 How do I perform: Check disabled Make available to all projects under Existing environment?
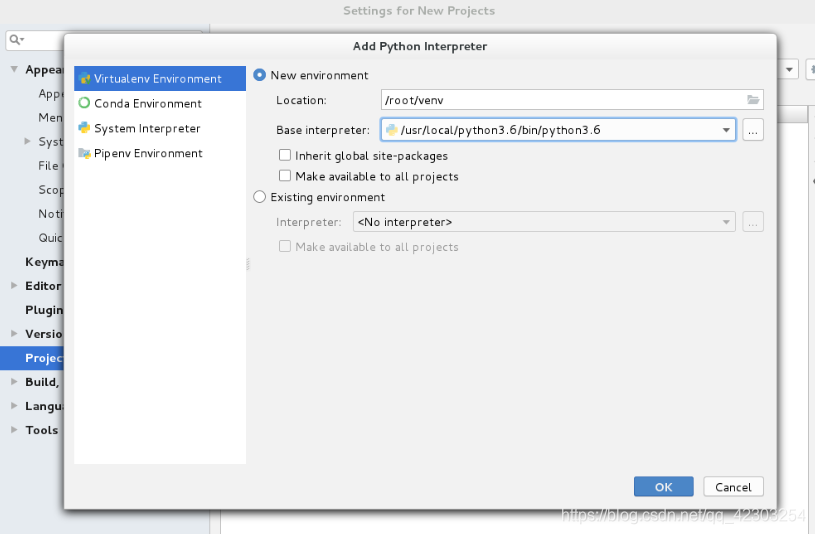click(285, 246)
